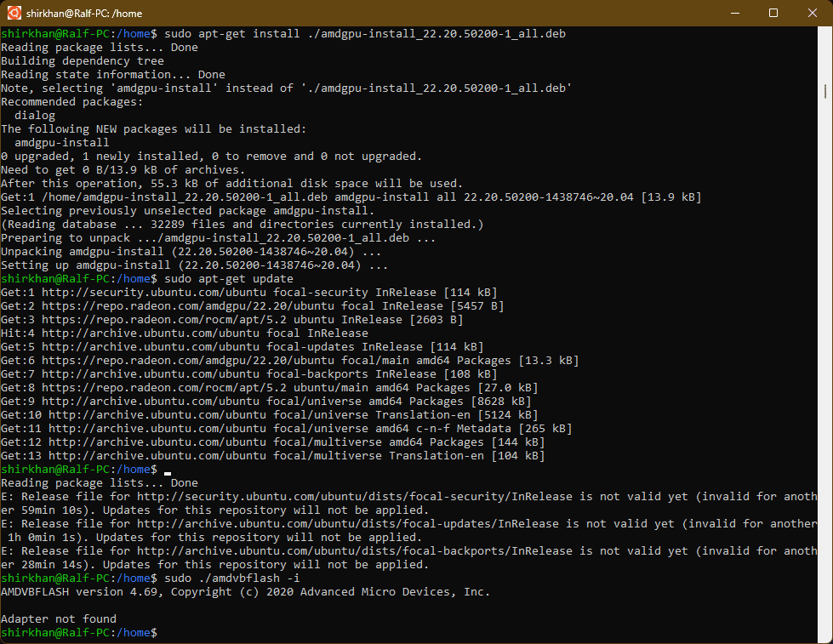Click the vertical scrollbar thumb

[x=825, y=91]
